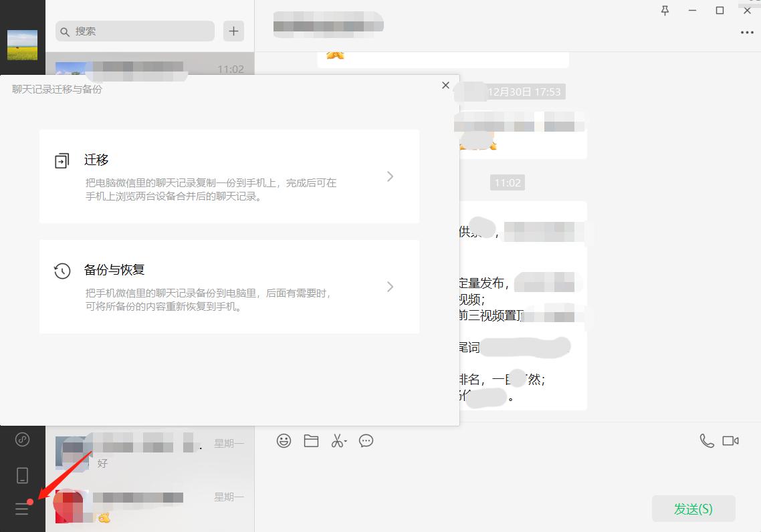Expand the 迁移 migration option
This screenshot has width=761, height=532.
tap(390, 176)
